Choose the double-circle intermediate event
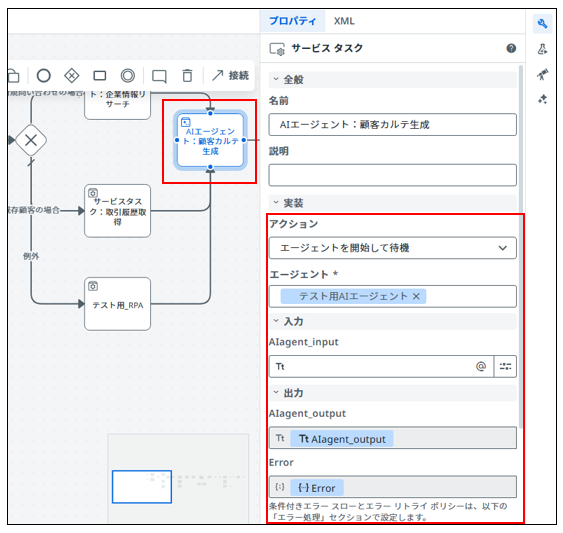The height and width of the screenshot is (533, 563). (127, 76)
